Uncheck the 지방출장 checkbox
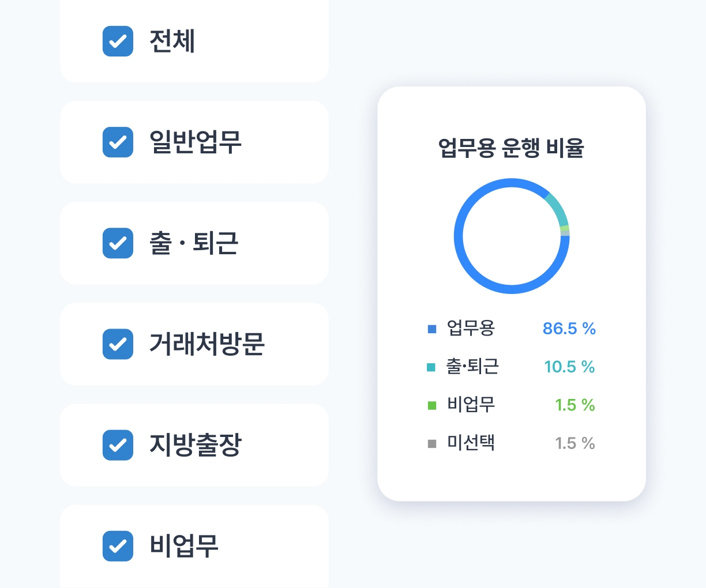 click(x=118, y=445)
